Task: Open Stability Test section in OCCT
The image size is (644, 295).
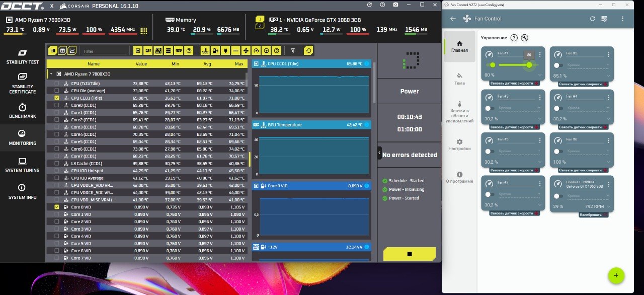Action: 22,57
